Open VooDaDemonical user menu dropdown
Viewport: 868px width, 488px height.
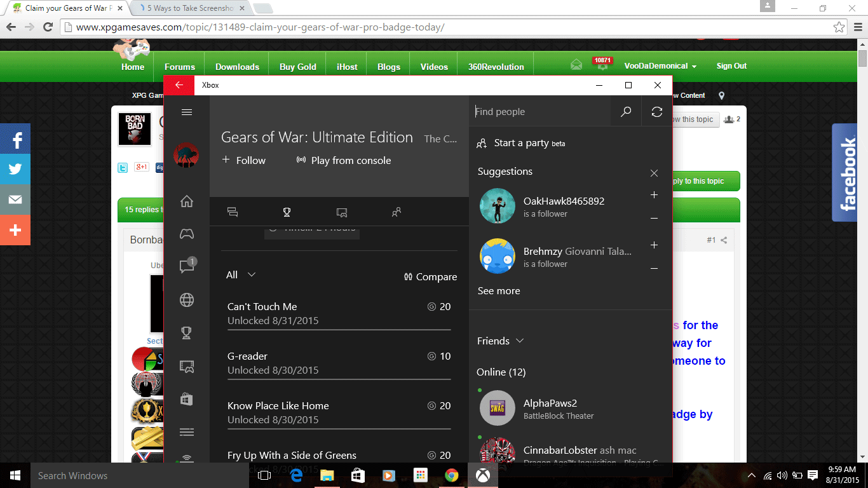click(x=660, y=66)
